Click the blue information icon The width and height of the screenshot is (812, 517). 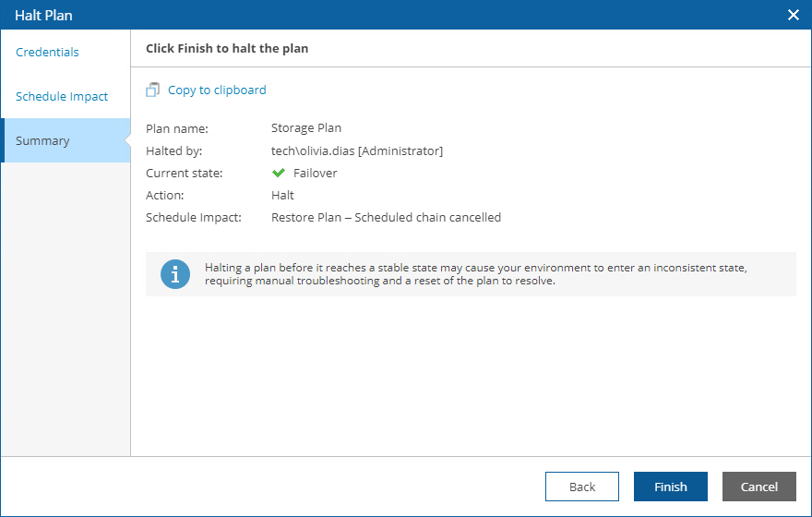[175, 274]
